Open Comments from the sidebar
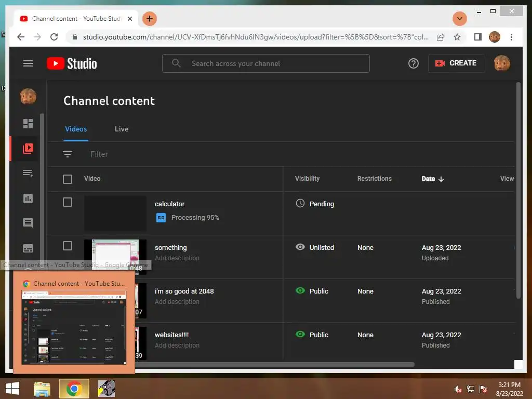This screenshot has width=532, height=399. [28, 223]
